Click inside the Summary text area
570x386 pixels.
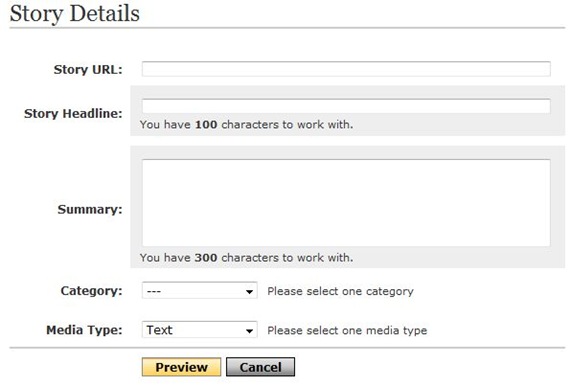coord(346,203)
